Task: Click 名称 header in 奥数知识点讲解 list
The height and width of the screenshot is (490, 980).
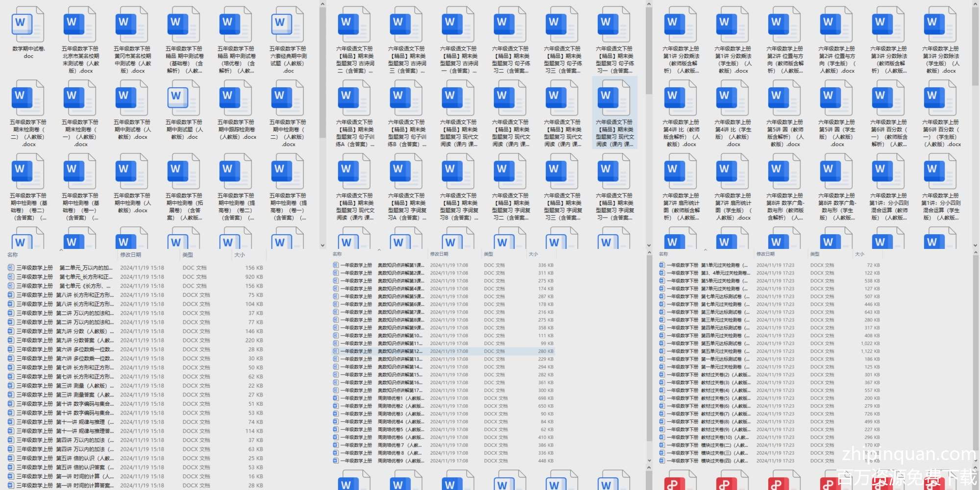Action: 337,254
